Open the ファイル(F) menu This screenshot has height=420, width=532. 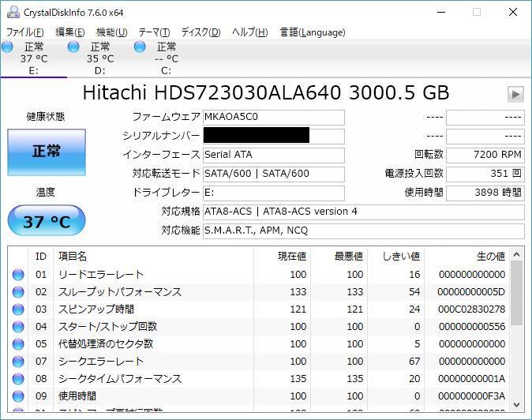(x=24, y=32)
